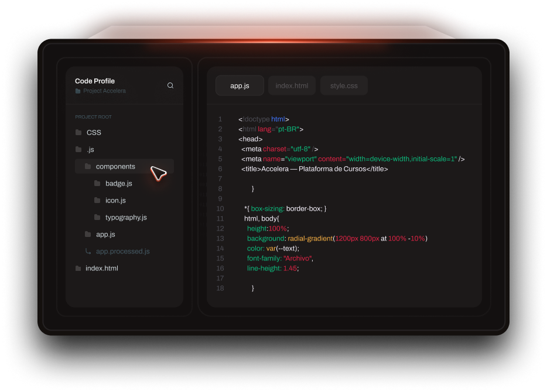The width and height of the screenshot is (547, 392).
Task: Click the index.html file icon in tree
Action: (x=78, y=269)
